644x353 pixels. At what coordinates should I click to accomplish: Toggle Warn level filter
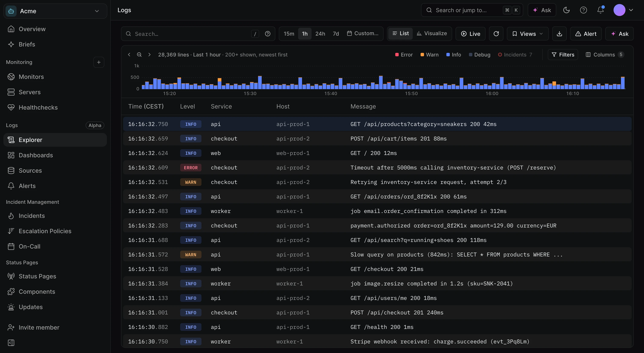pos(430,55)
